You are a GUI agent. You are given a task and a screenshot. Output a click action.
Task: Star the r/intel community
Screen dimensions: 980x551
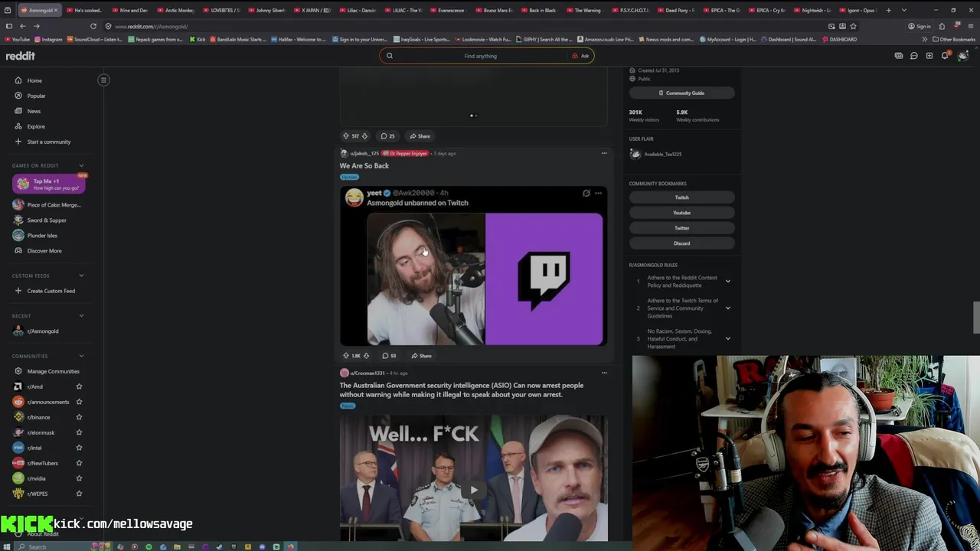point(79,448)
